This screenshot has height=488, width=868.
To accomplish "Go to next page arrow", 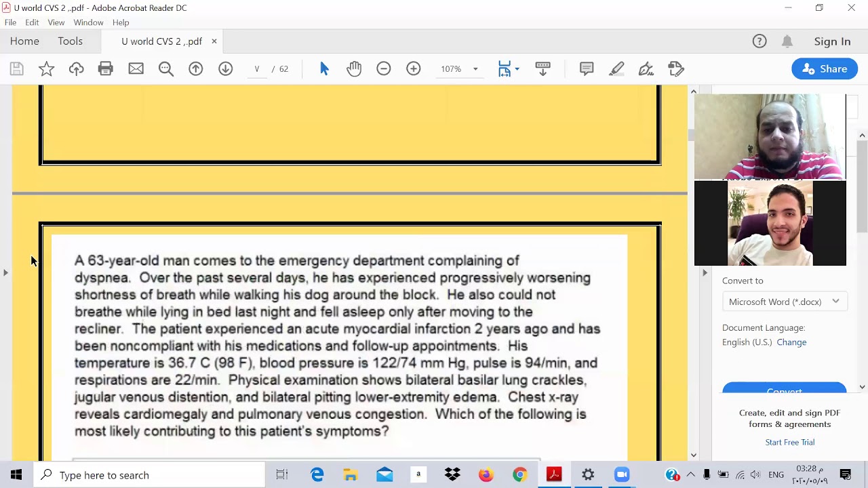I will (226, 68).
